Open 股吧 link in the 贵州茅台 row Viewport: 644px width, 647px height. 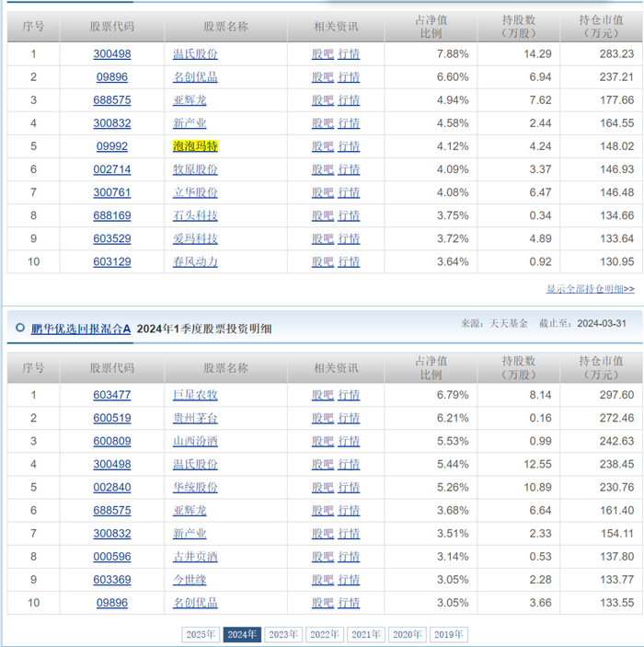click(323, 418)
